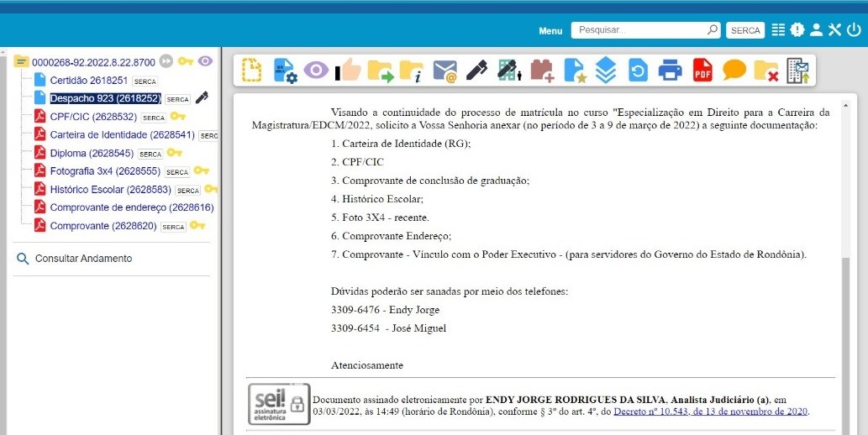Screen dimensions: 868x435
Task: Open Decreto nº 10.543 hyperlink
Action: tap(710, 411)
